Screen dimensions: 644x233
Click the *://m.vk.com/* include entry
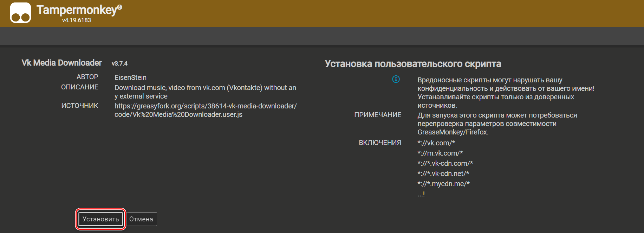440,153
